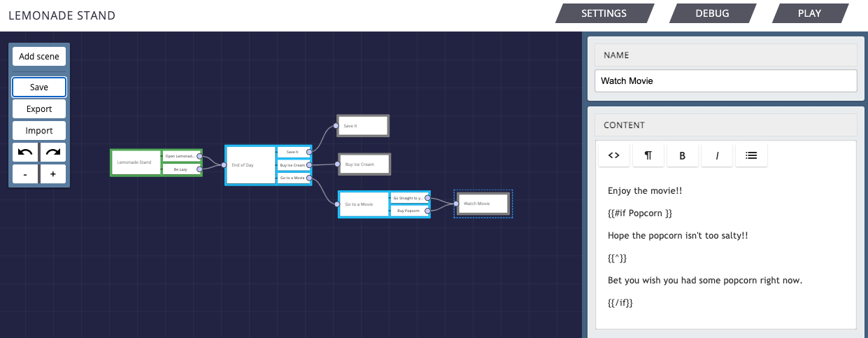Select the Watch Movie scene node
This screenshot has width=868, height=338.
pyautogui.click(x=483, y=204)
